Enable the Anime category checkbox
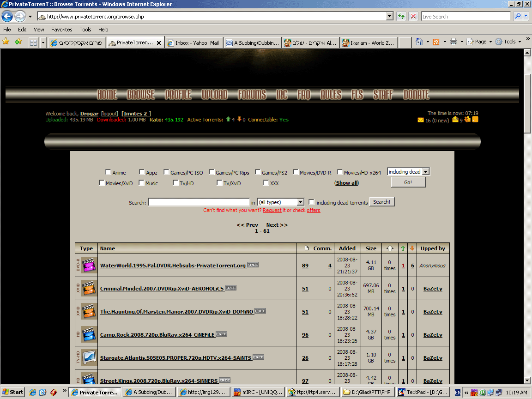This screenshot has height=399, width=532. [x=108, y=172]
